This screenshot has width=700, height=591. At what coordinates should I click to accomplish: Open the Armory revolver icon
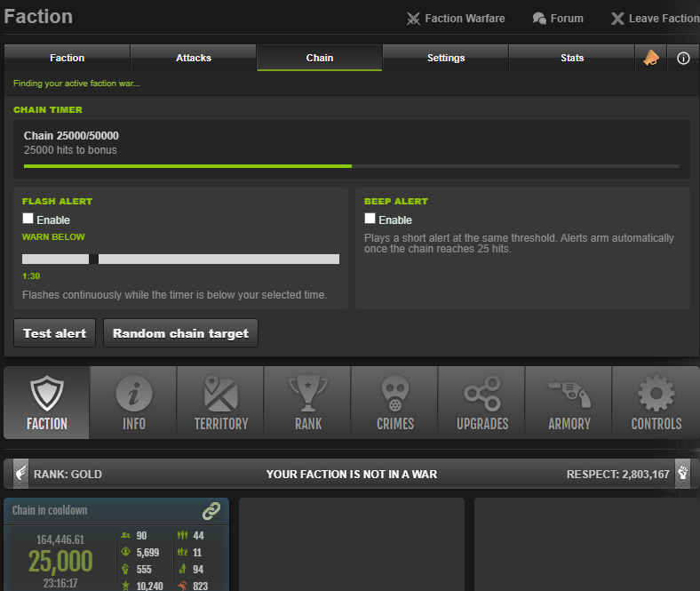[x=569, y=393]
